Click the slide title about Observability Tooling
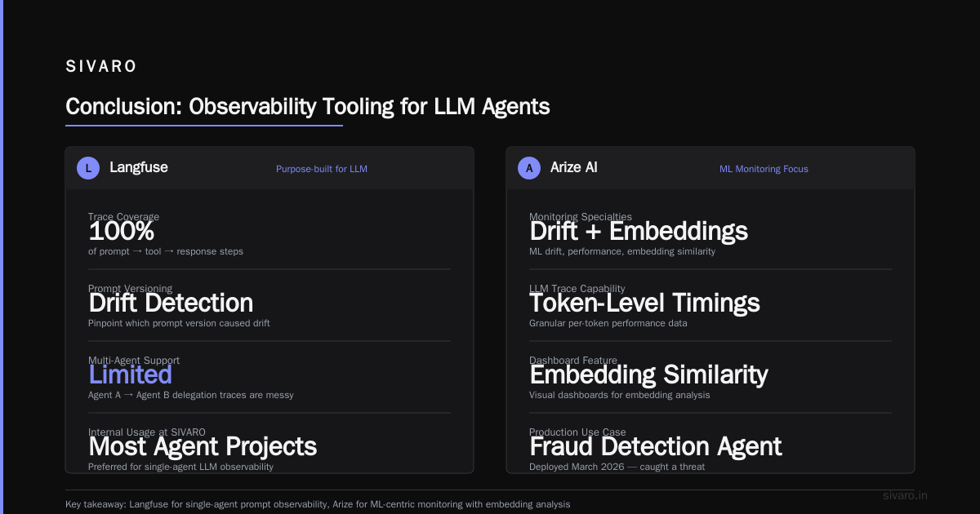 pos(308,107)
